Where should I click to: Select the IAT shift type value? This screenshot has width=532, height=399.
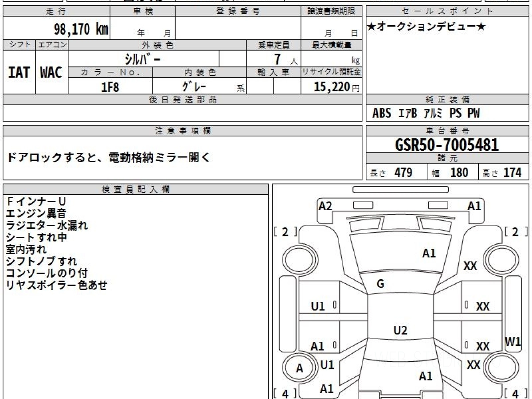19,72
